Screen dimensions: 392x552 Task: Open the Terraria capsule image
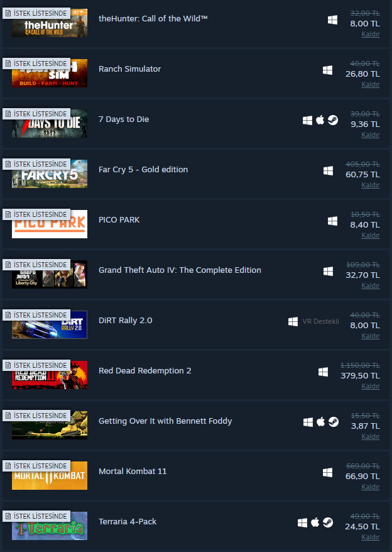click(50, 526)
